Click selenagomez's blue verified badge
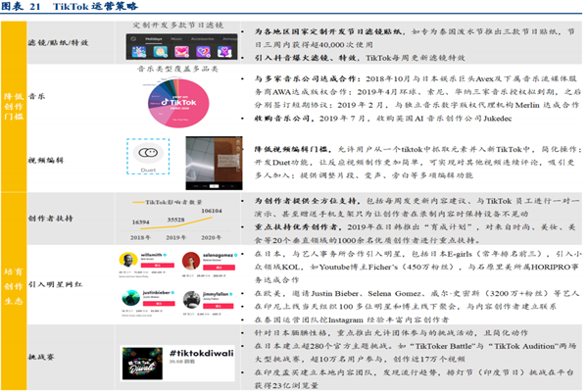Screen dimensions: 588x392 pos(236,255)
